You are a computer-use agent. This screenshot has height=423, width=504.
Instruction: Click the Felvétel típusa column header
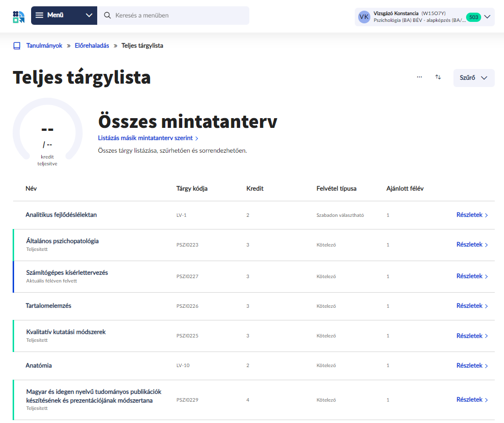coord(336,189)
